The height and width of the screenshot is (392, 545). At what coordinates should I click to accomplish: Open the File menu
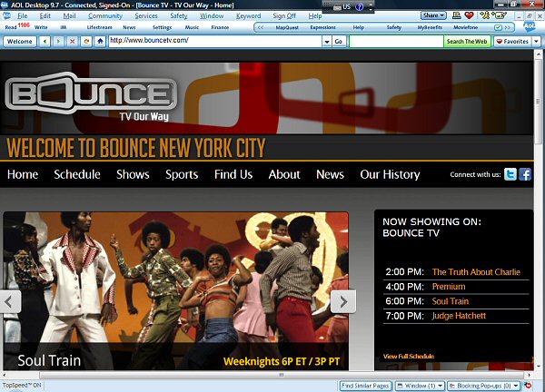(23, 15)
